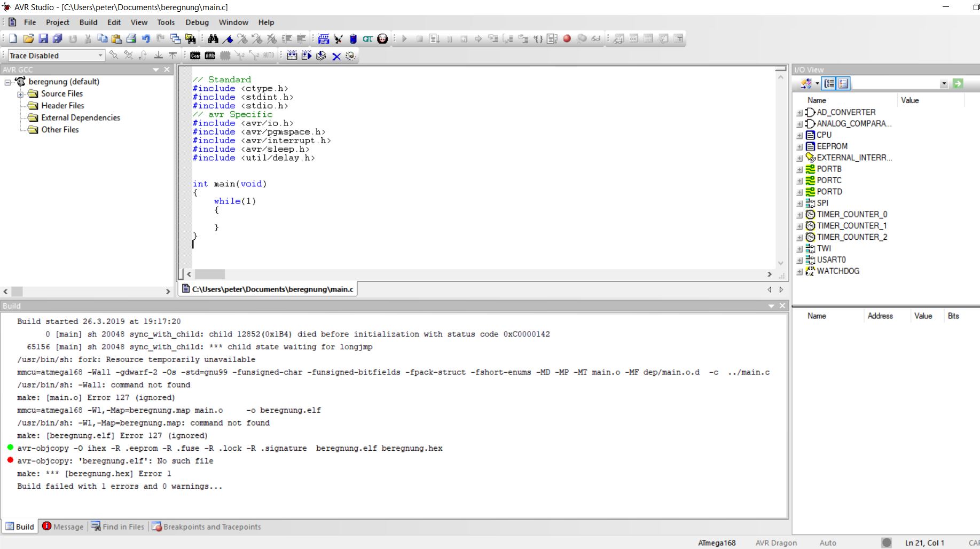Create a new file with toolbar icon
The image size is (980, 549).
coord(13,38)
